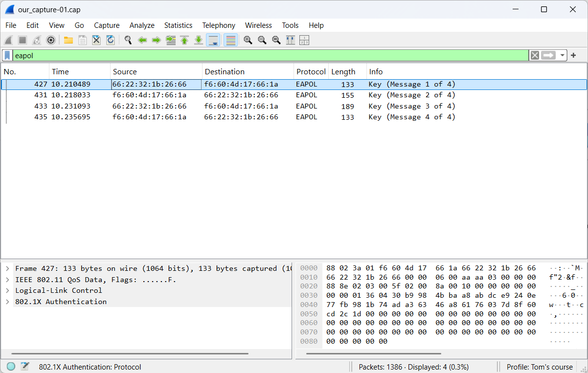Open the Wireless menu

click(x=258, y=25)
